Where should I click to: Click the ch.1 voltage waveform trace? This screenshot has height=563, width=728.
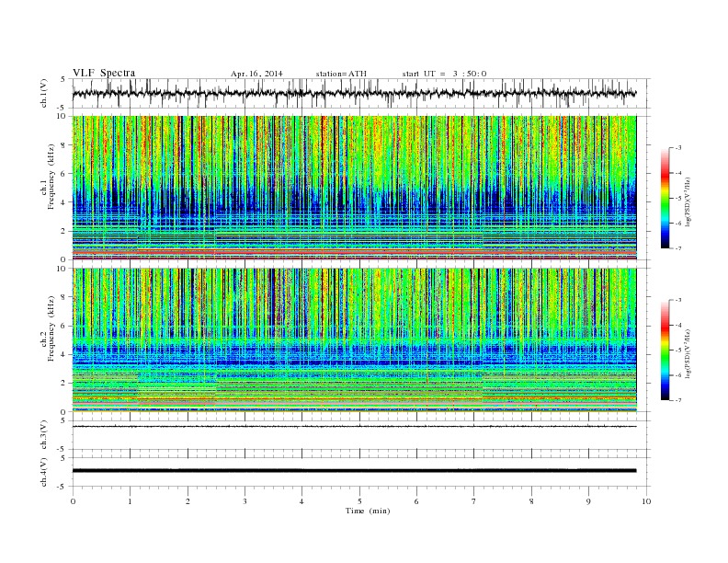354,93
